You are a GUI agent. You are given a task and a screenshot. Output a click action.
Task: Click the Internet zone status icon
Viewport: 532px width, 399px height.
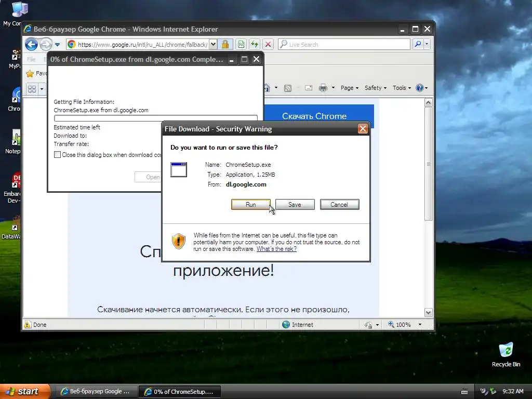(286, 324)
